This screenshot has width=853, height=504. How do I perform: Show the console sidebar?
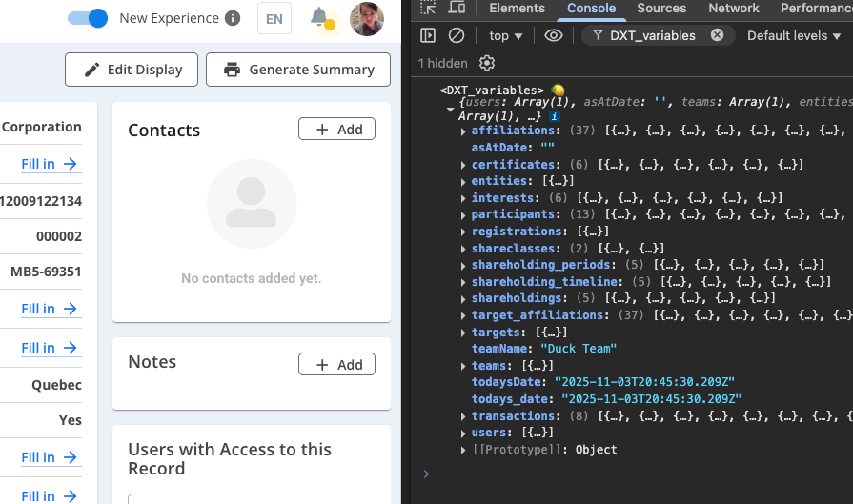point(428,36)
